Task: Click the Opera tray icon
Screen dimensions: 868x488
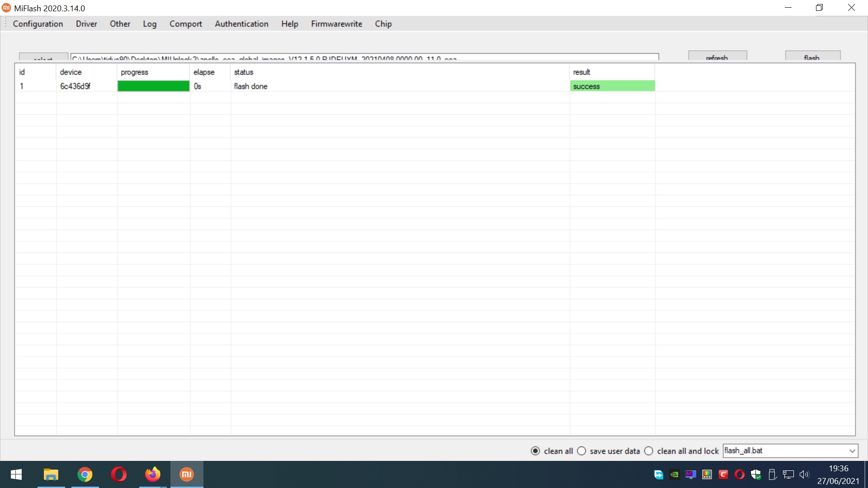Action: (x=740, y=474)
